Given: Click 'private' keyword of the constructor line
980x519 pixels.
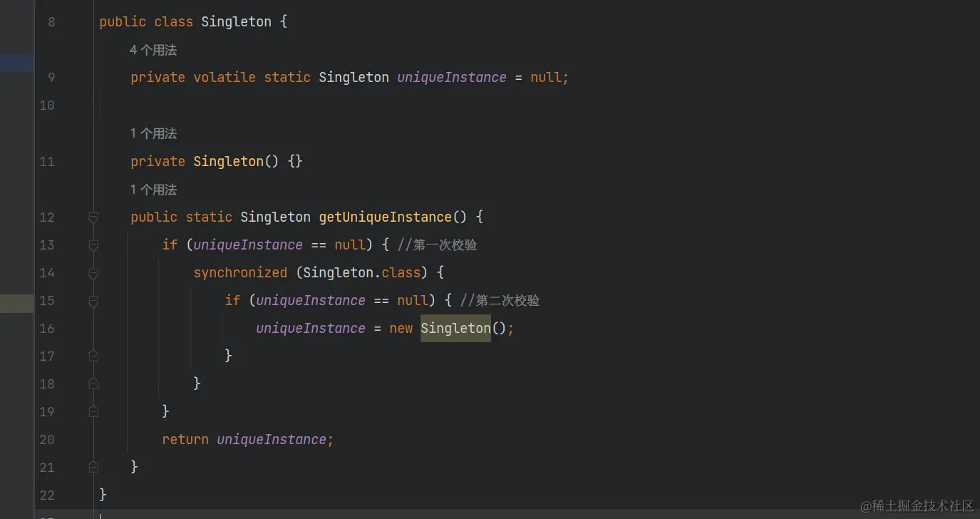Looking at the screenshot, I should point(158,161).
